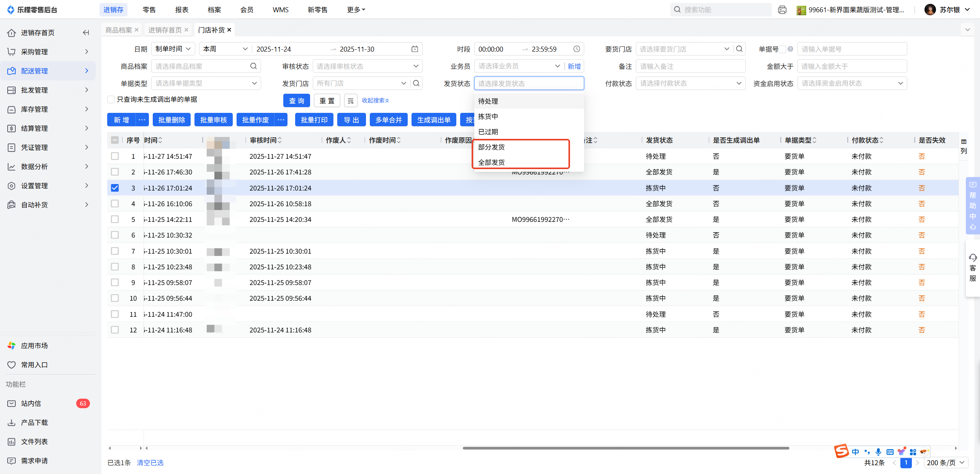
Task: Click the filter settings icon next to 重置
Action: [350, 101]
